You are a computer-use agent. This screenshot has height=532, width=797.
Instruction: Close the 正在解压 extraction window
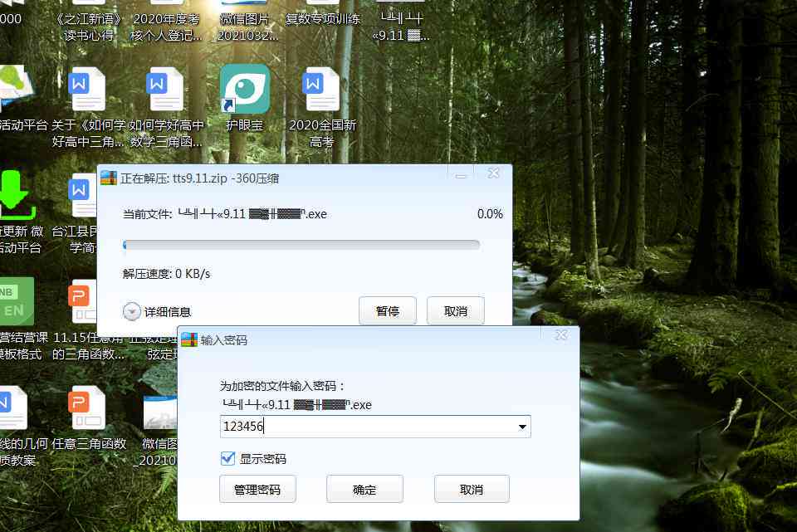tap(493, 173)
